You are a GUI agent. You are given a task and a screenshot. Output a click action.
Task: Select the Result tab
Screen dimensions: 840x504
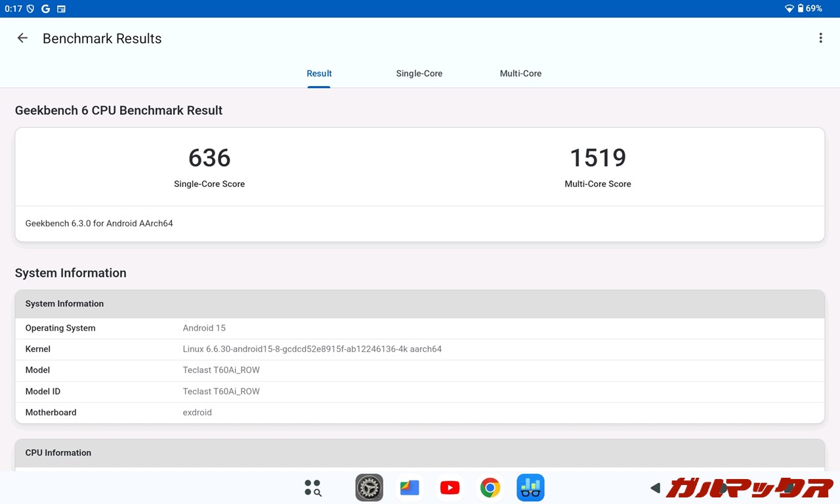(x=319, y=73)
